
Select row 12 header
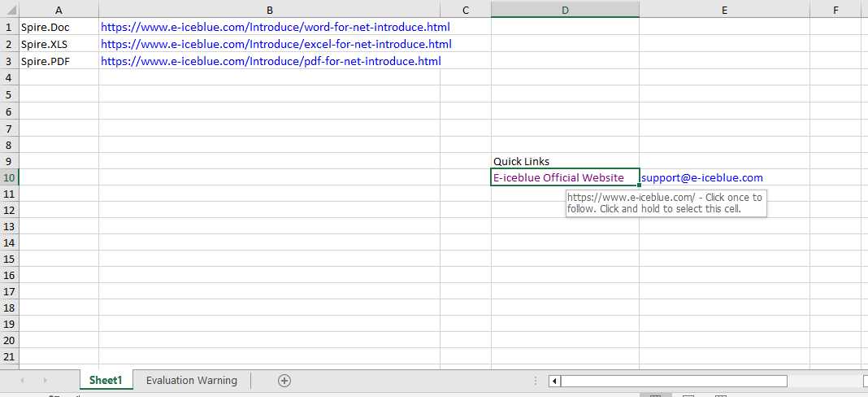(9, 210)
